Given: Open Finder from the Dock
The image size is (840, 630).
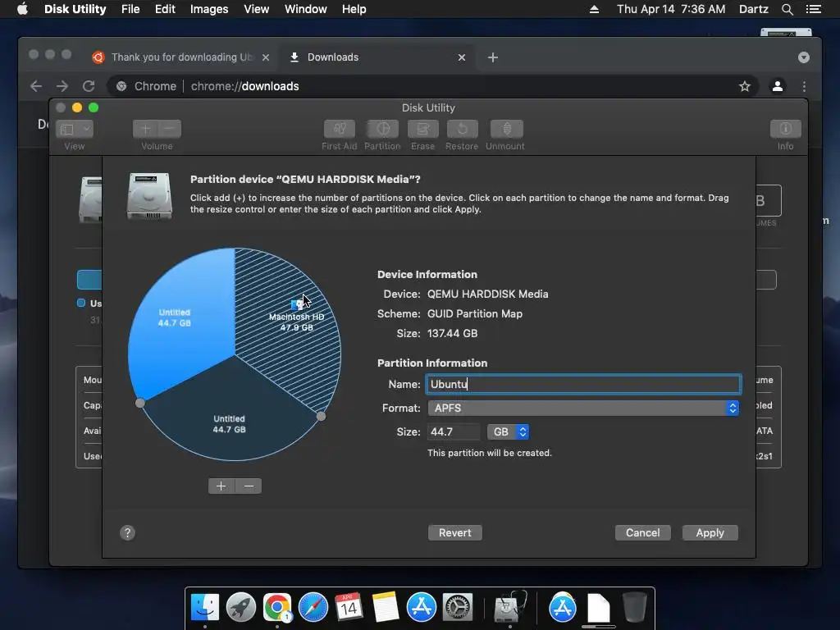Looking at the screenshot, I should pyautogui.click(x=204, y=608).
